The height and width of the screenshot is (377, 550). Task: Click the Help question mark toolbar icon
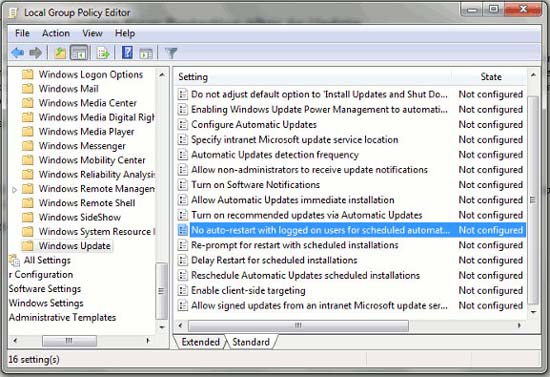127,53
